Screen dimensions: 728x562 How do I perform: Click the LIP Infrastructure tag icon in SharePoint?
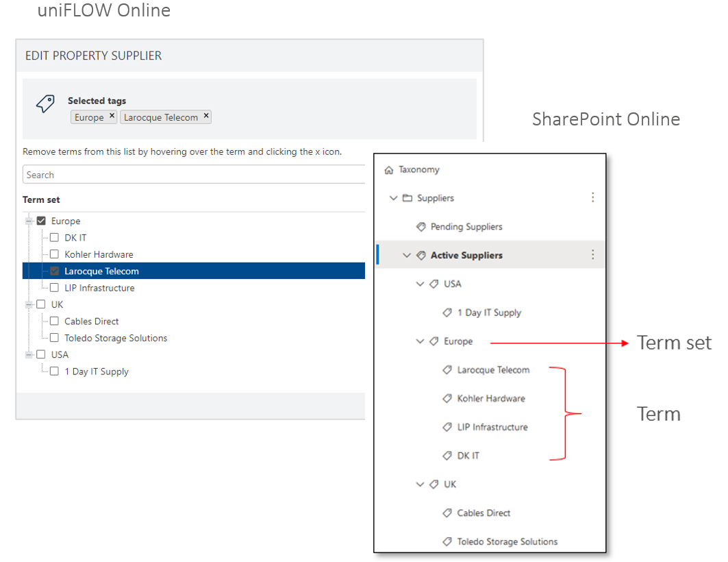(x=448, y=427)
